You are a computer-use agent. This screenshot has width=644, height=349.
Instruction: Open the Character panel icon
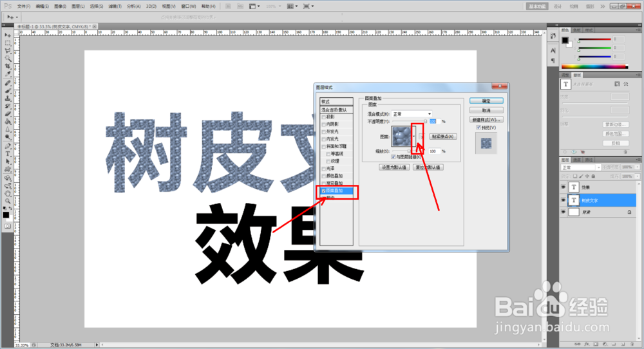[553, 50]
